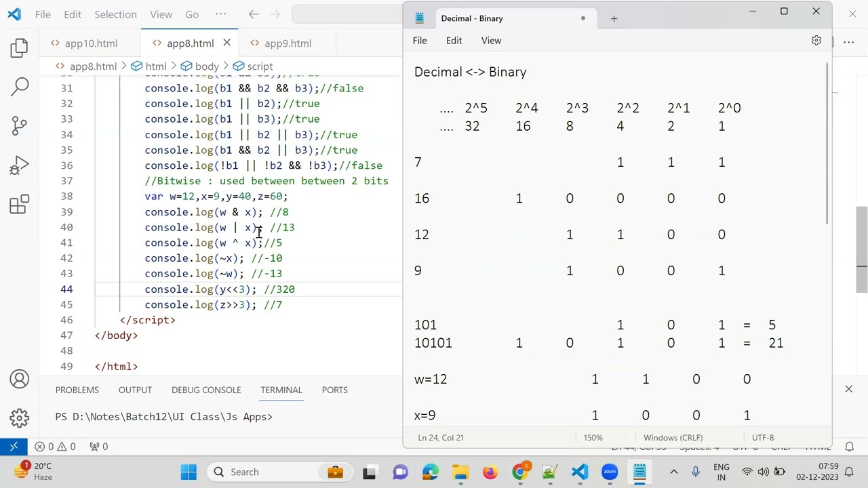868x488 pixels.
Task: Open the Selection menu in VS Code
Action: (x=115, y=14)
